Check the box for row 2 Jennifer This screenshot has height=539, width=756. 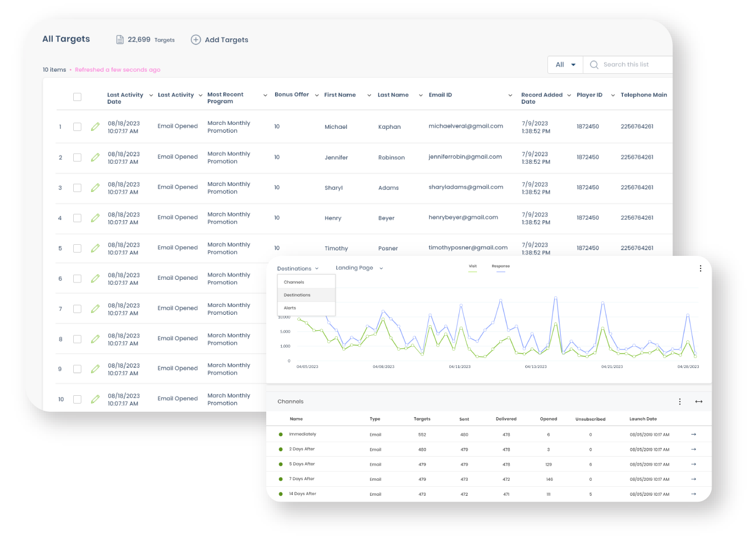tap(77, 158)
